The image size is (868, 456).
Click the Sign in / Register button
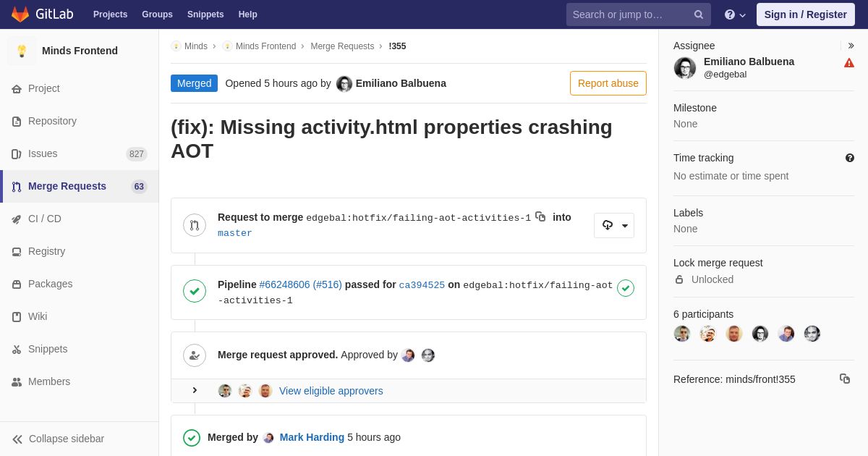click(x=806, y=14)
